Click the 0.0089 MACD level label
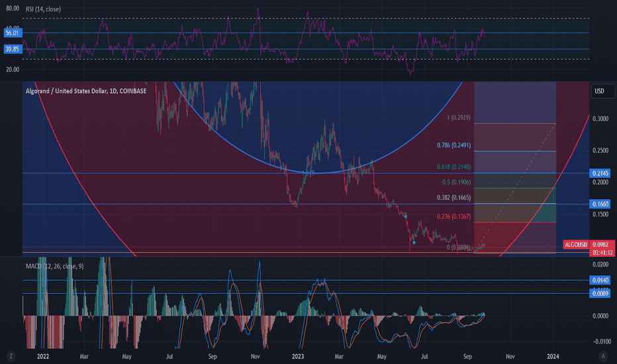The width and height of the screenshot is (617, 364). pos(600,293)
